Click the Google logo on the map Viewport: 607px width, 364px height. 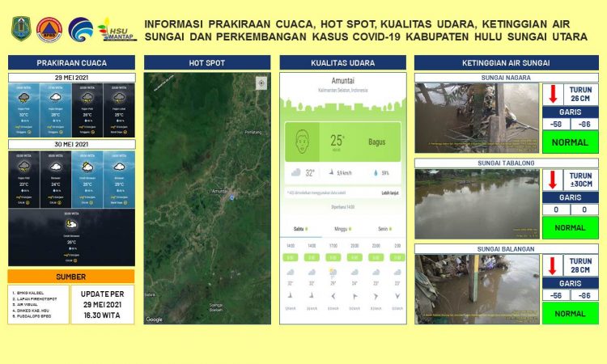pos(154,320)
